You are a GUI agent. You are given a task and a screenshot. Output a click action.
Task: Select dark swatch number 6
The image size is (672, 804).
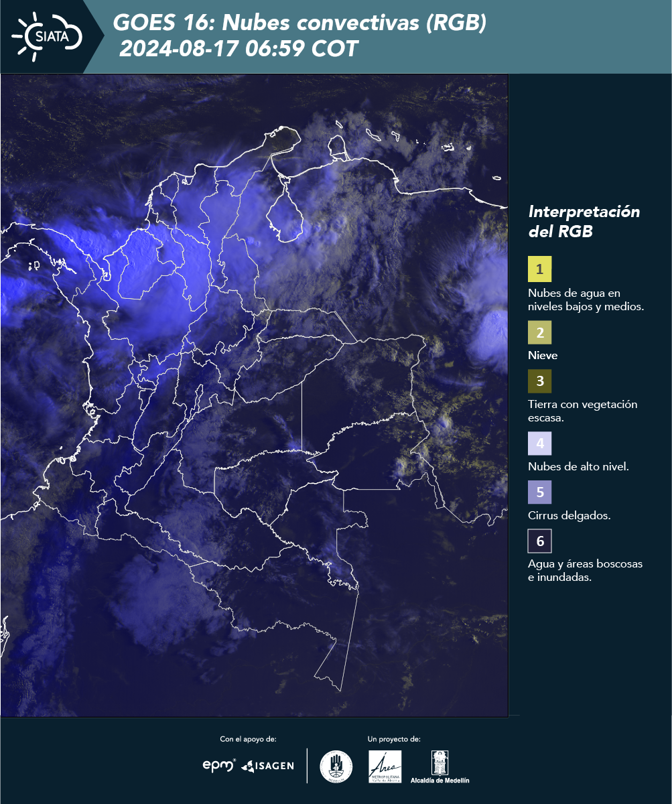539,541
